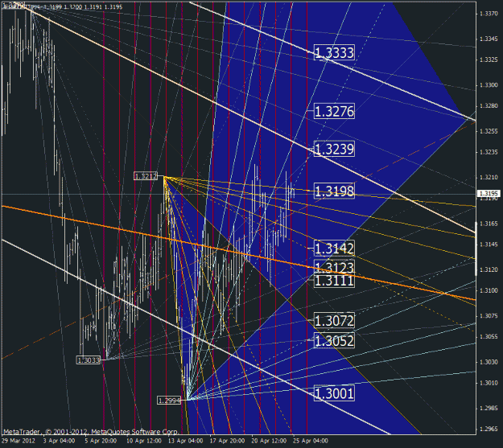Select the 1.3276 price level label
The image size is (503, 448).
point(334,111)
